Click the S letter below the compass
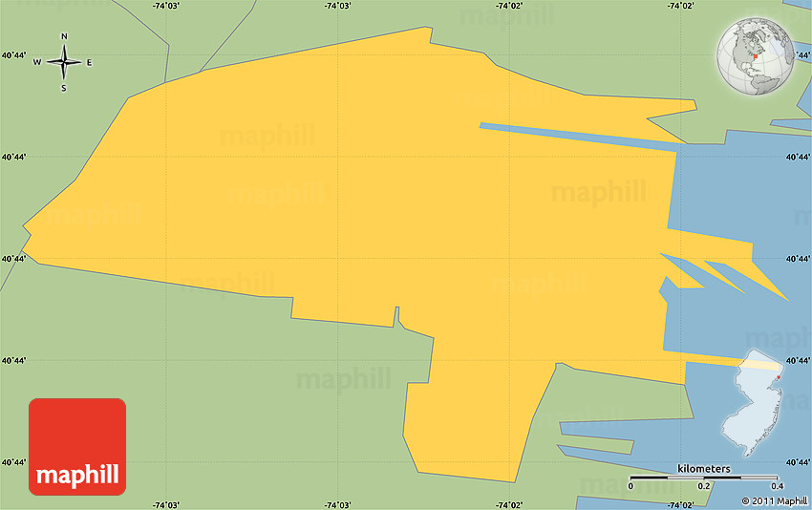The height and width of the screenshot is (510, 812). pos(64,89)
